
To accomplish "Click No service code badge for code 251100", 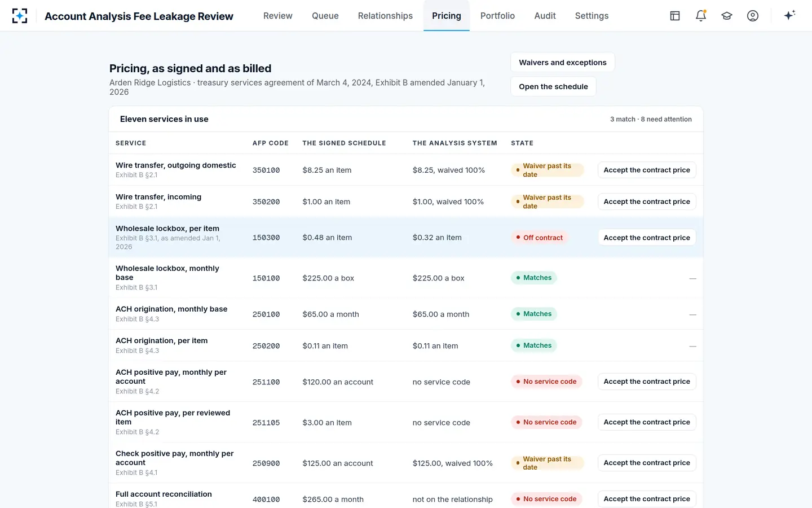I will pyautogui.click(x=546, y=382).
